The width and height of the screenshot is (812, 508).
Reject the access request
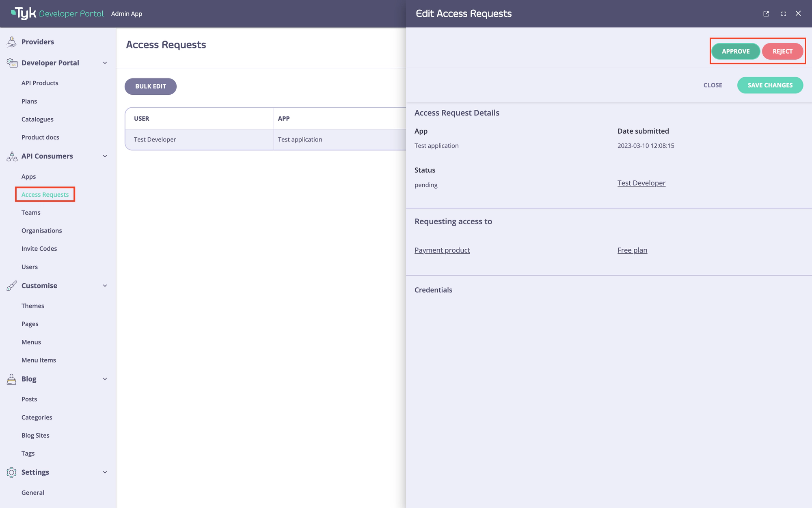point(782,52)
